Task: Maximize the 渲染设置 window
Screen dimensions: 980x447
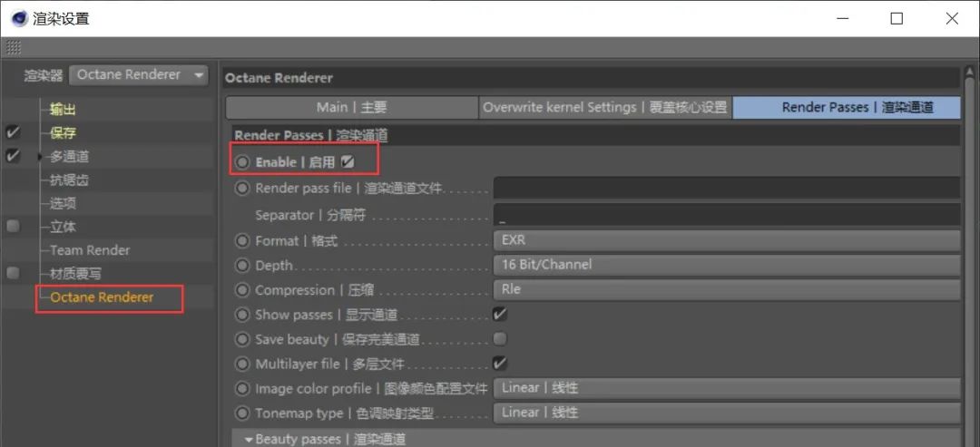Action: click(x=897, y=19)
